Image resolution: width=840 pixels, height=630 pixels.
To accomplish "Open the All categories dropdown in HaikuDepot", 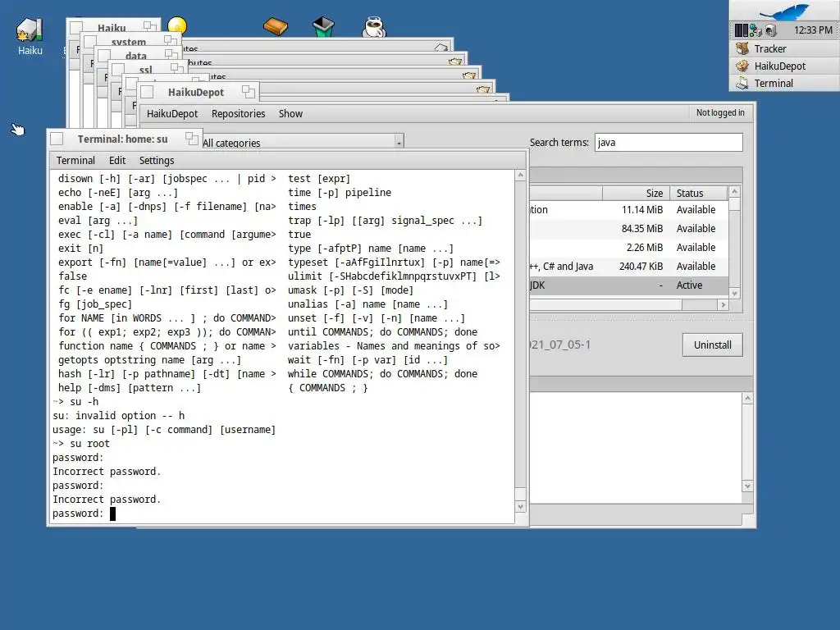I will pos(303,143).
